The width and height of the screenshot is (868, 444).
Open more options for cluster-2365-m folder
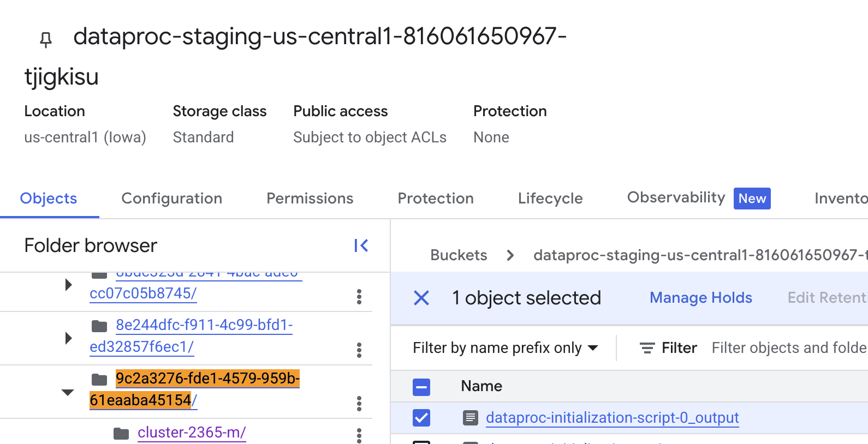point(359,435)
